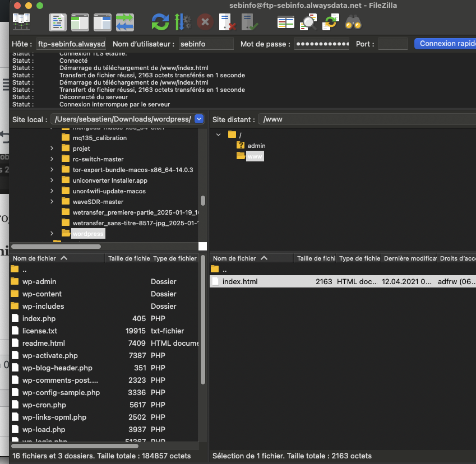
Task: Expand the projet folder in local tree
Action: [52, 149]
